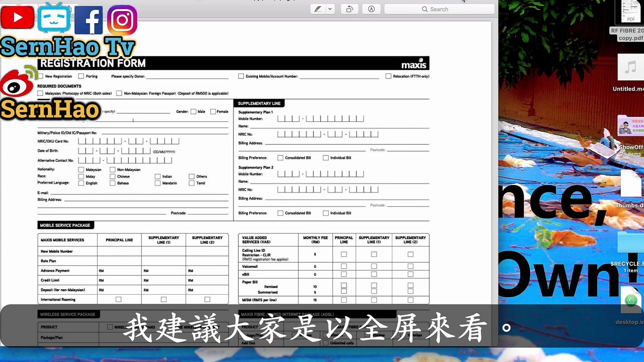Viewport: 644px width, 362px height.
Task: Click the REQUIRED DOCUMENTS label
Action: pos(59,86)
